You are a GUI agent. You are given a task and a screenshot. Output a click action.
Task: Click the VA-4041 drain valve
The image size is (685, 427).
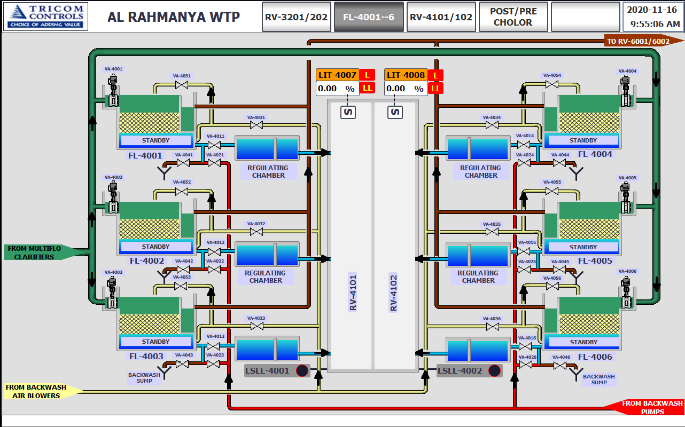tap(183, 165)
